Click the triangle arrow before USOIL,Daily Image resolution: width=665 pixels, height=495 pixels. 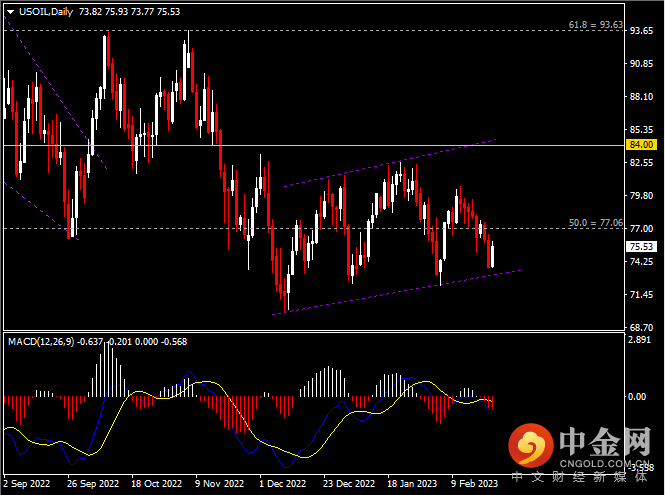[9, 10]
